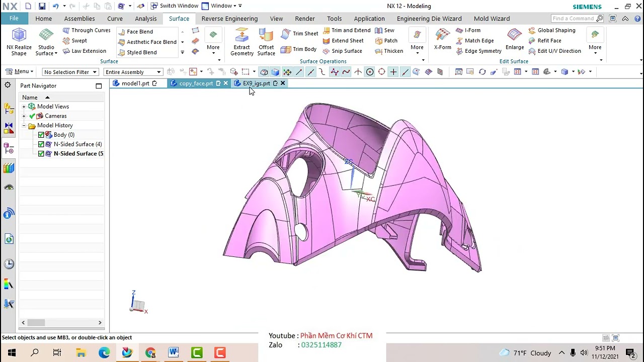The image size is (644, 362).
Task: Open the No Selection Filter dropdown
Action: 70,72
